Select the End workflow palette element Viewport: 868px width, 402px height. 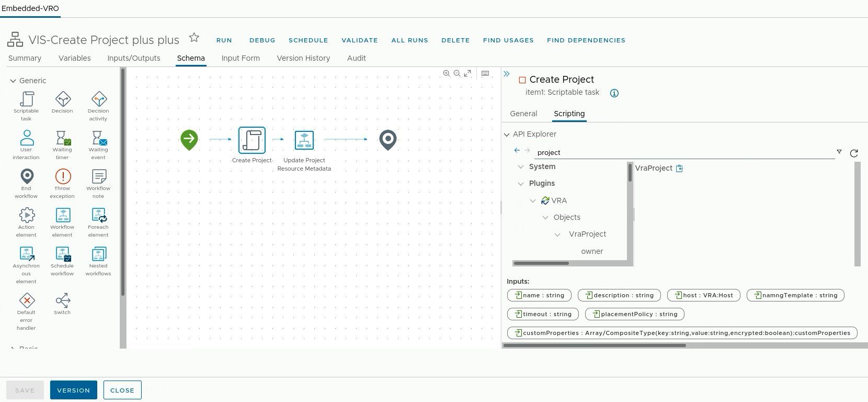coord(26,184)
